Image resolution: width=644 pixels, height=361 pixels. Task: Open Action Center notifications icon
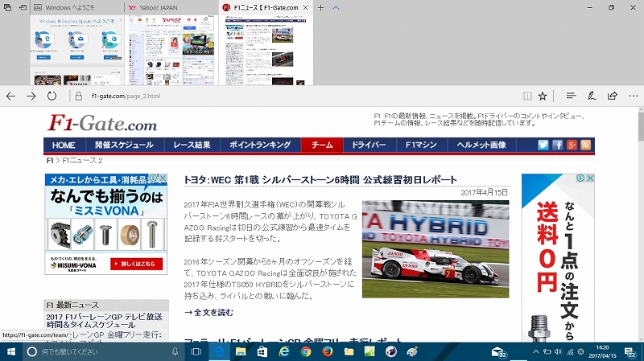pos(630,351)
